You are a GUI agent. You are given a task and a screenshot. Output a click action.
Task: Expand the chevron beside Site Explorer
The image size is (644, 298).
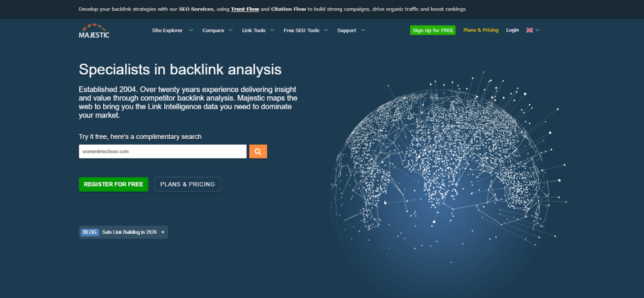coord(191,30)
